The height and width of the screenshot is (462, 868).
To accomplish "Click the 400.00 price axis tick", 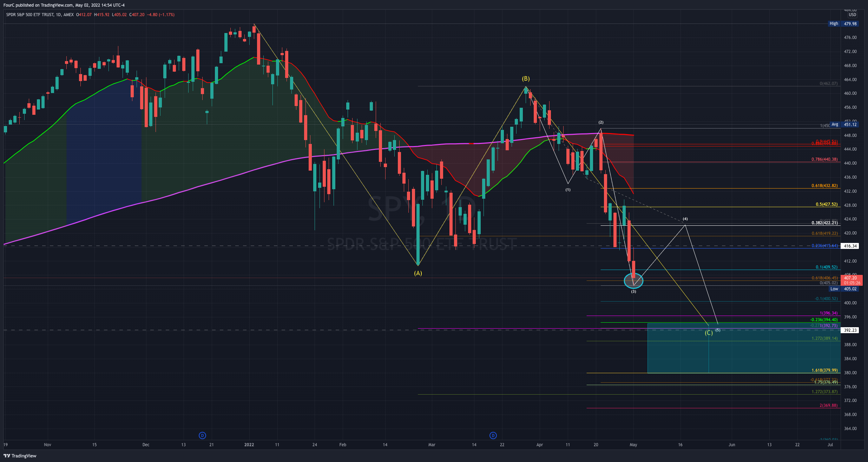I will click(850, 303).
